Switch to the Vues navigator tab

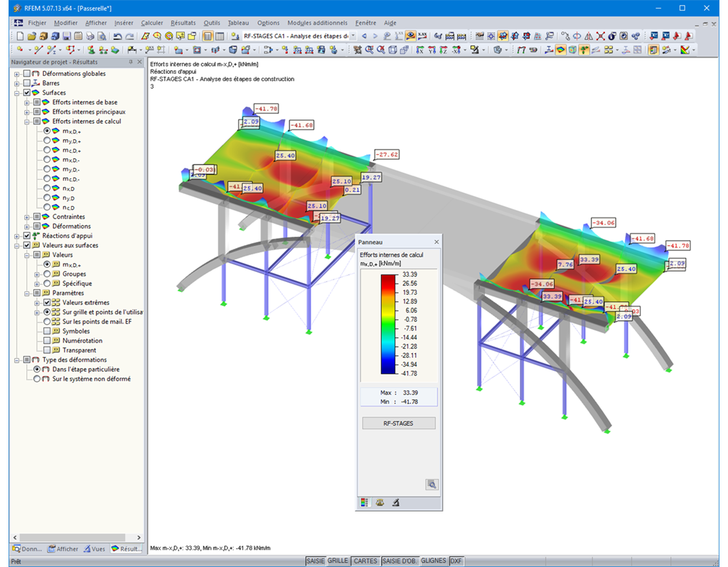pos(95,549)
